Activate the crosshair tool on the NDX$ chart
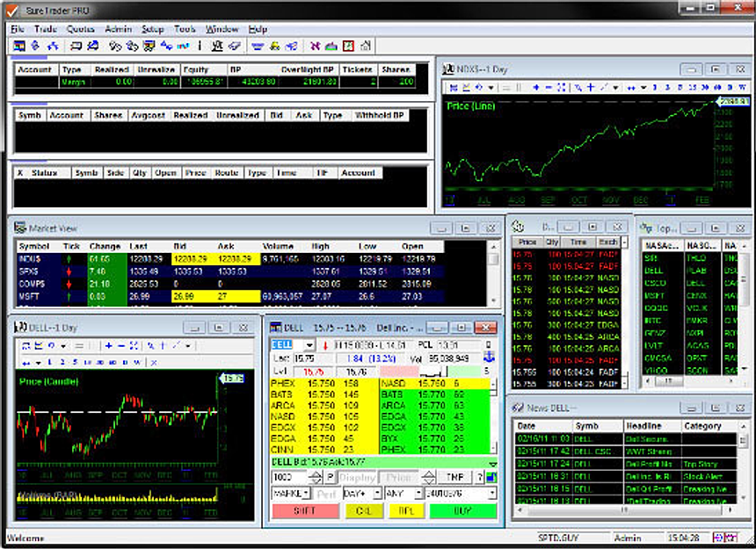This screenshot has height=549, width=756. click(591, 87)
